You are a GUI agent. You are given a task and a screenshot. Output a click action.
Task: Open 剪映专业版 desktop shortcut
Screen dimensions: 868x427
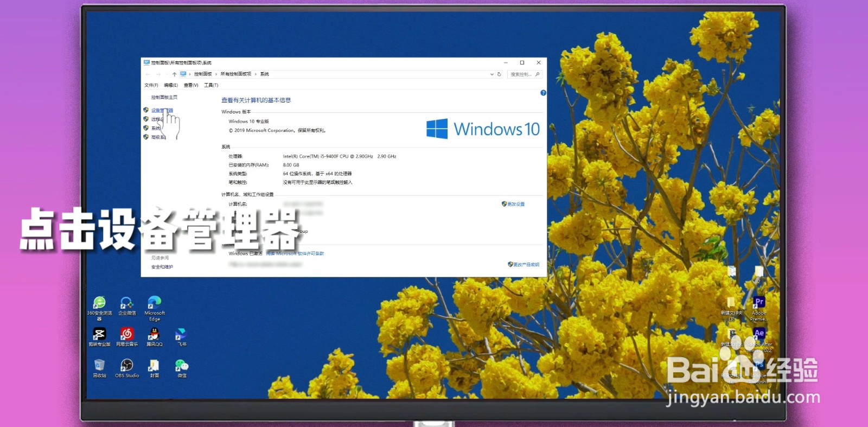[99, 337]
